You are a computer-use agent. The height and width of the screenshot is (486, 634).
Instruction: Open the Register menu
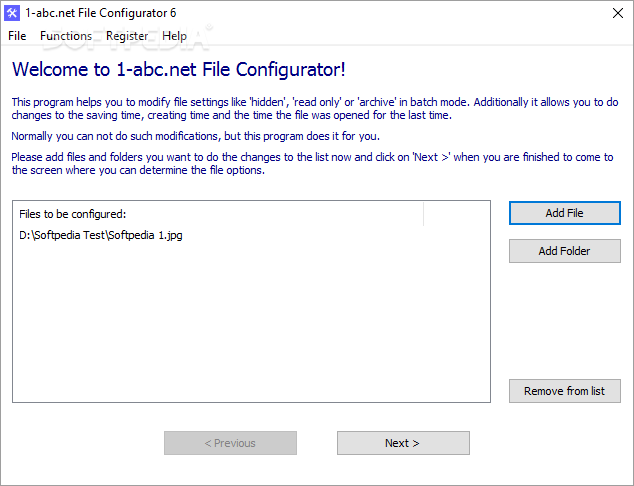(127, 36)
